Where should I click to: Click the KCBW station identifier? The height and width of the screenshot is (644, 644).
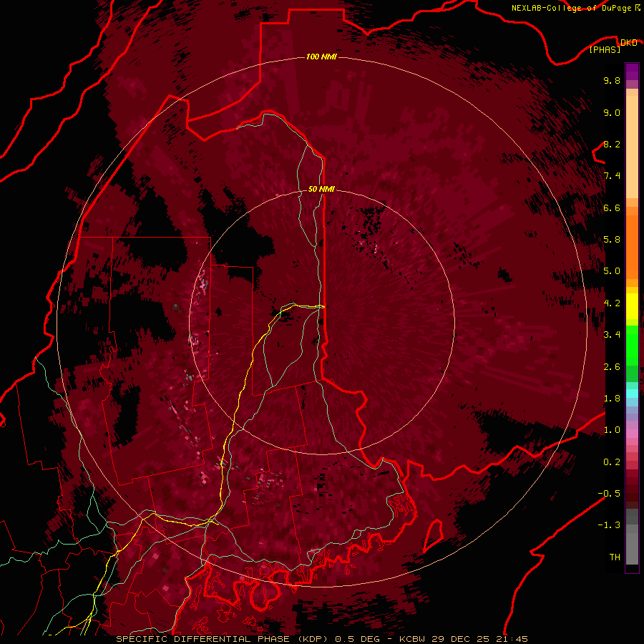(x=413, y=639)
